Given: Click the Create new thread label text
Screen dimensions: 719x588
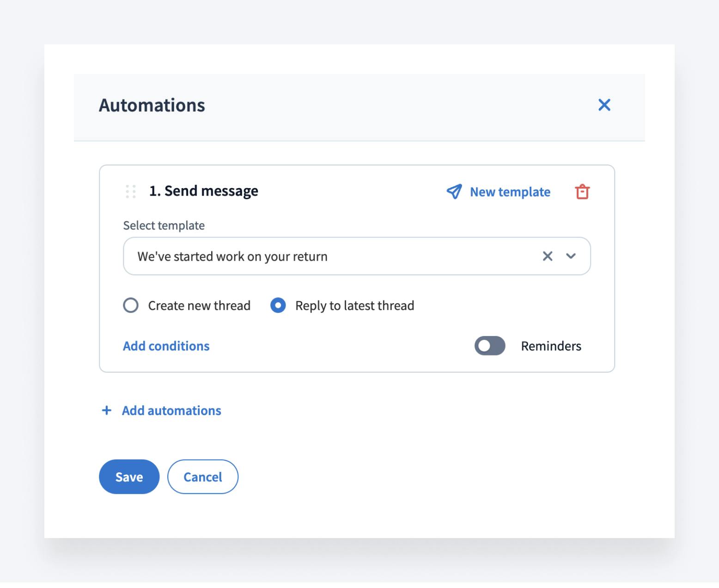Looking at the screenshot, I should pos(199,306).
